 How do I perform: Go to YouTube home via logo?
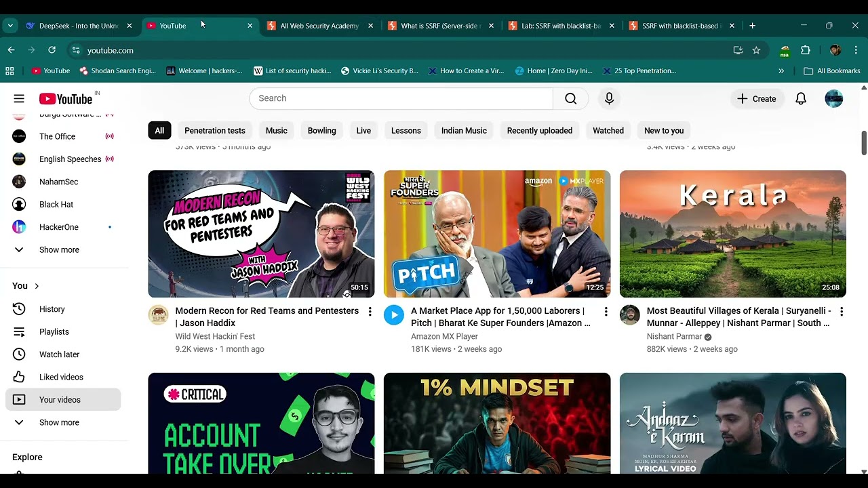pyautogui.click(x=66, y=99)
